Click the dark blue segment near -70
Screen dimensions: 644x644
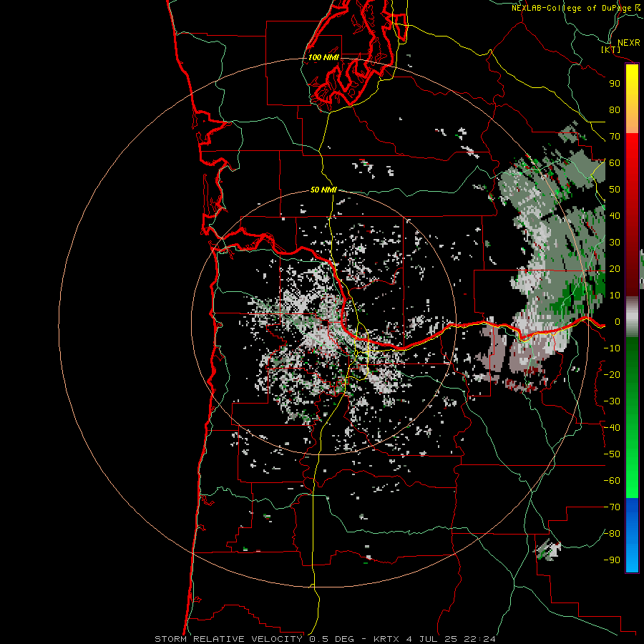click(632, 507)
